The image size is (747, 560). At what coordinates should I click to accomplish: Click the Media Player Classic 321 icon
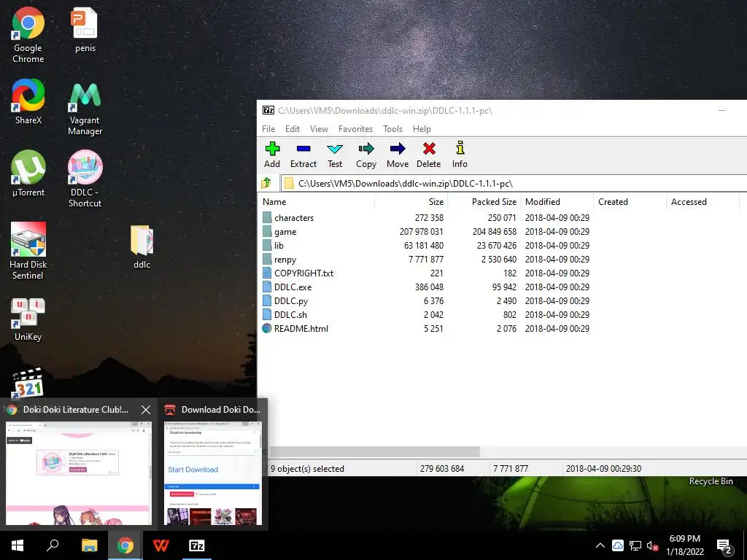point(28,383)
